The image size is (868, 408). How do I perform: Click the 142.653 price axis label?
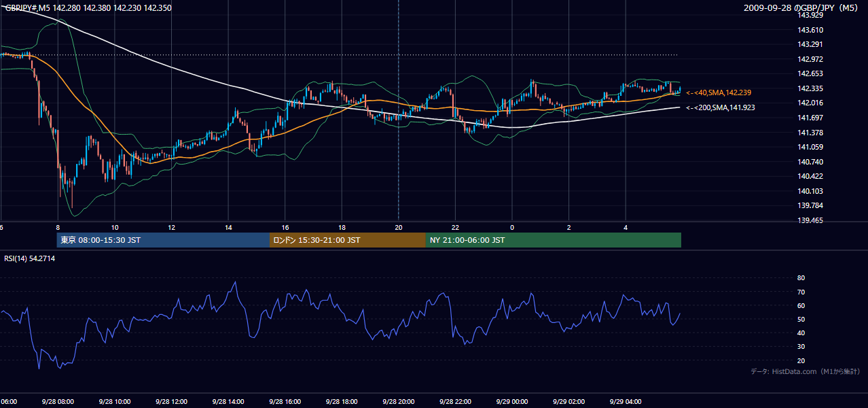(x=811, y=74)
